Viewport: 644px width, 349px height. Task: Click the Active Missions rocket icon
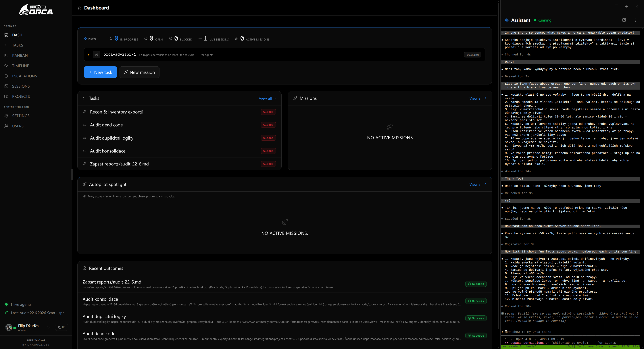tap(237, 38)
